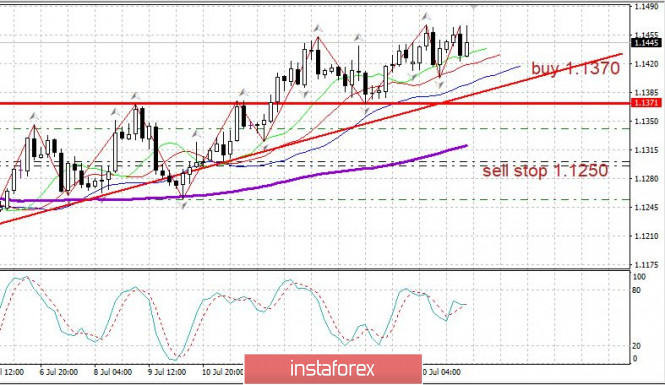Select the up-fractal arrow above the highest candle
The height and width of the screenshot is (385, 665).
point(426,17)
